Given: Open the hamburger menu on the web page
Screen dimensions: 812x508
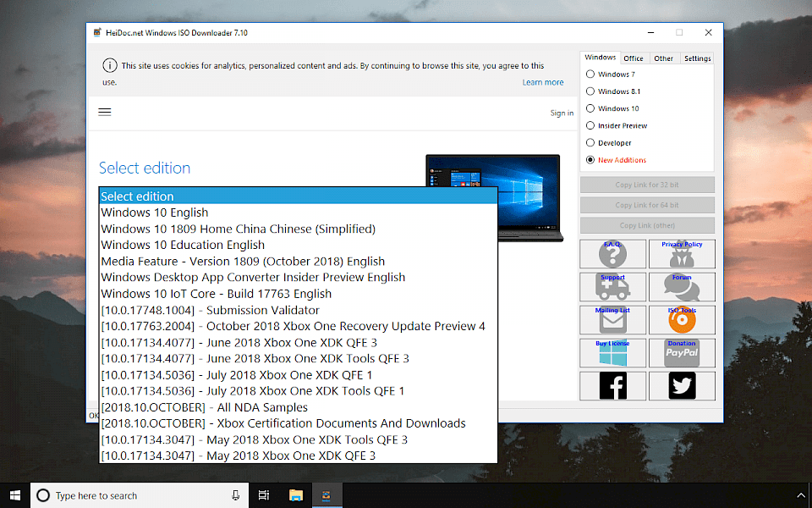Looking at the screenshot, I should tap(105, 112).
